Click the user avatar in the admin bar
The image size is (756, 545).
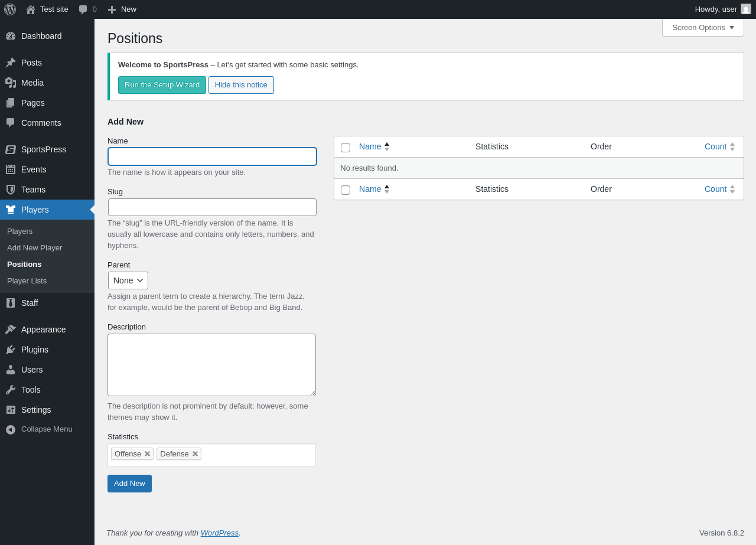(x=746, y=9)
